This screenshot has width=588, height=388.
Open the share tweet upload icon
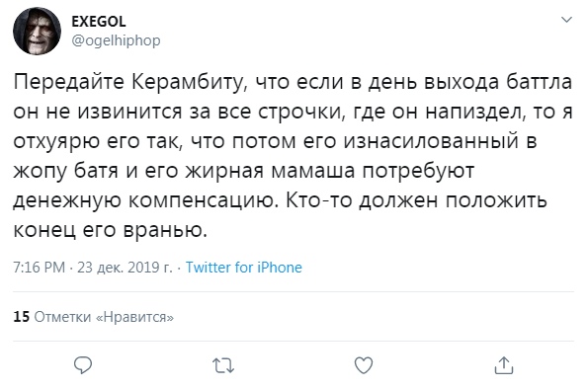click(504, 365)
